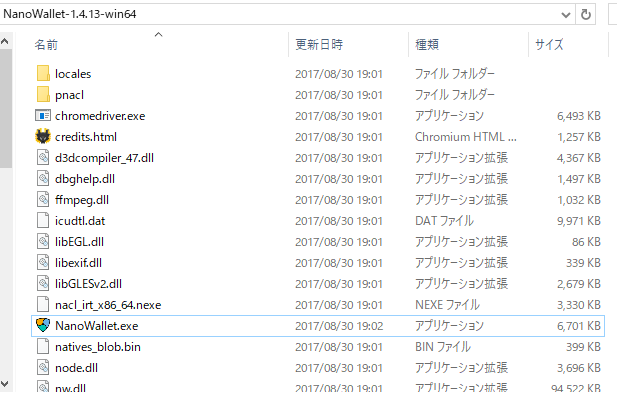Image resolution: width=617 pixels, height=407 pixels.
Task: Click the refresh button beside address bar
Action: point(585,13)
